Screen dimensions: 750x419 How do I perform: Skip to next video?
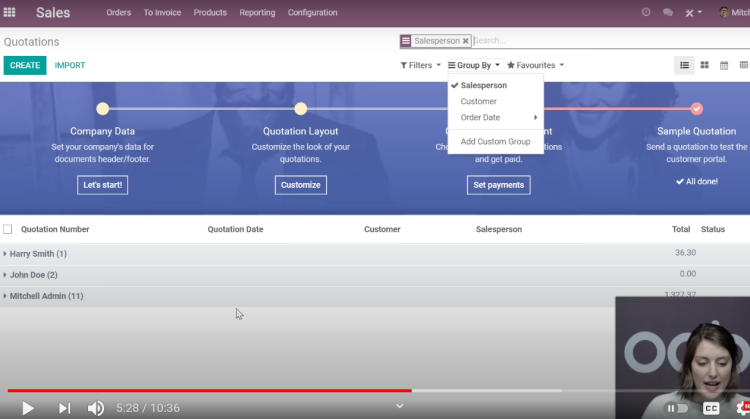point(64,408)
